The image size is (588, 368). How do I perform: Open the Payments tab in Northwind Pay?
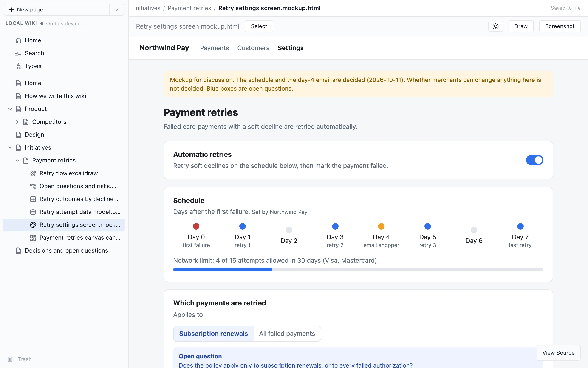(214, 48)
